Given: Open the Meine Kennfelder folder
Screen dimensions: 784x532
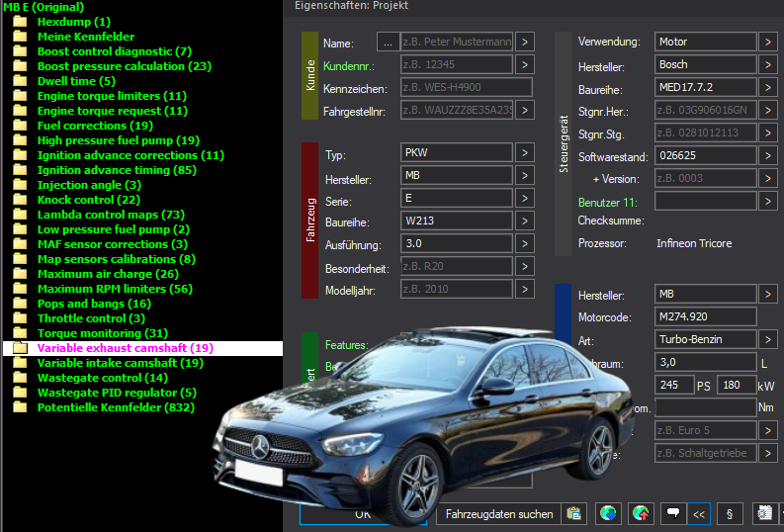Looking at the screenshot, I should (86, 37).
